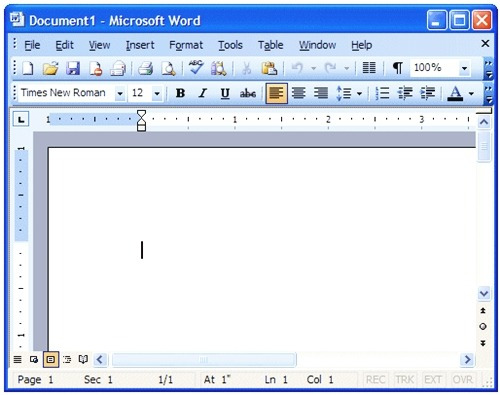Image resolution: width=500 pixels, height=395 pixels.
Task: Open the Columns tool
Action: pos(369,68)
